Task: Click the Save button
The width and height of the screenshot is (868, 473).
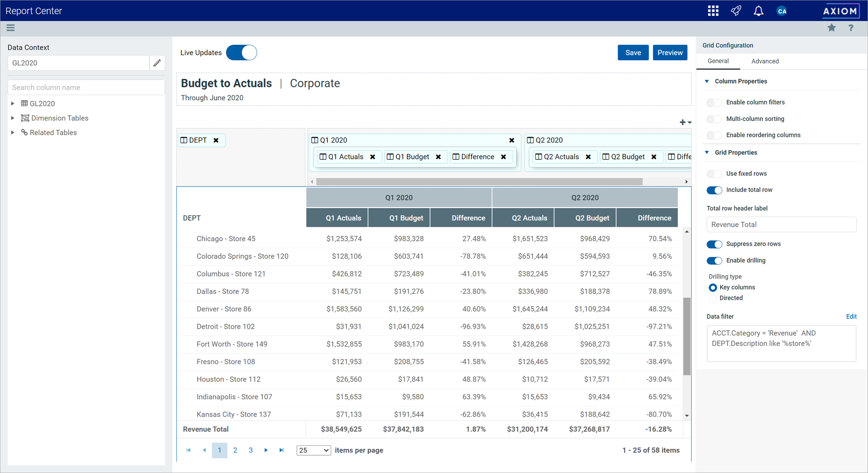Action: [x=633, y=53]
